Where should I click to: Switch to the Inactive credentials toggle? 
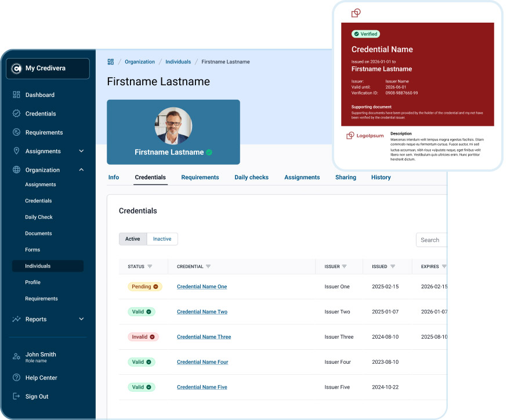pos(162,239)
